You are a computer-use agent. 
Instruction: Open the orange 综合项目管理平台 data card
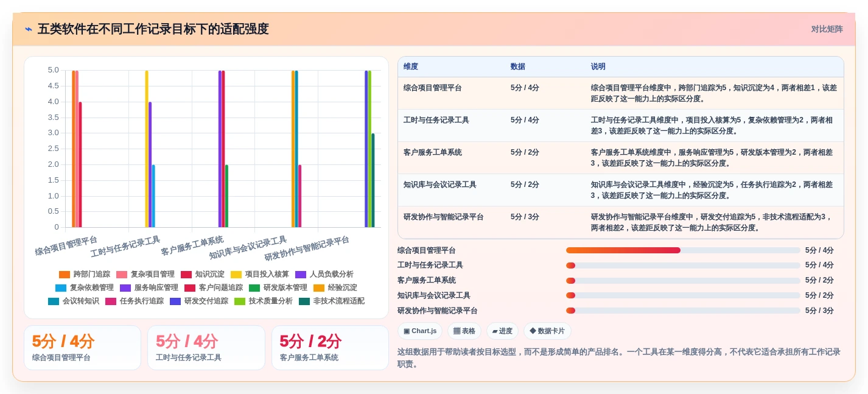point(82,348)
